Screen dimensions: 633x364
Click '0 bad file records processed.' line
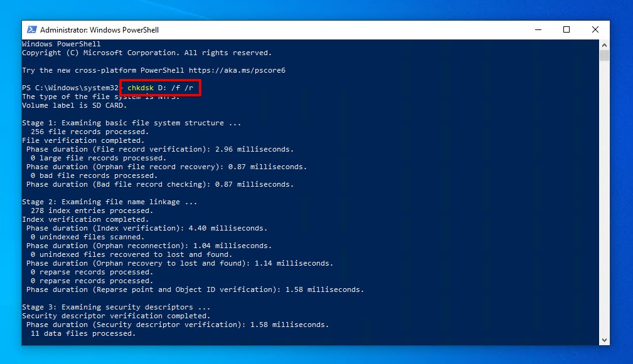click(94, 176)
